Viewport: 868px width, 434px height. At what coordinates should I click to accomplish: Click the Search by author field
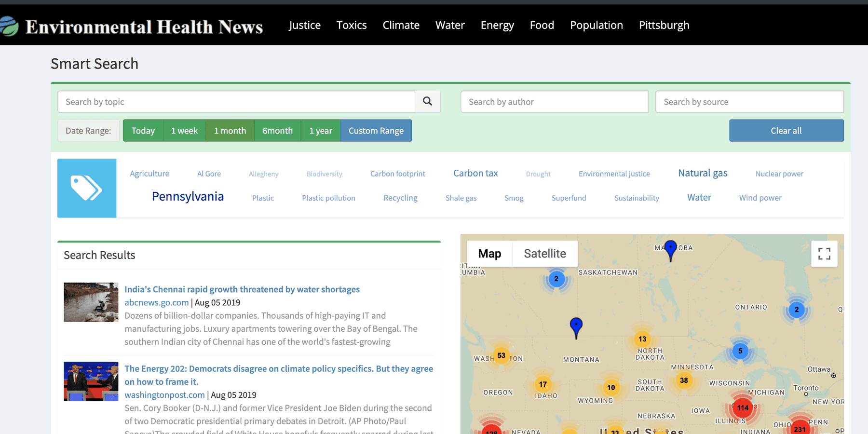click(554, 102)
